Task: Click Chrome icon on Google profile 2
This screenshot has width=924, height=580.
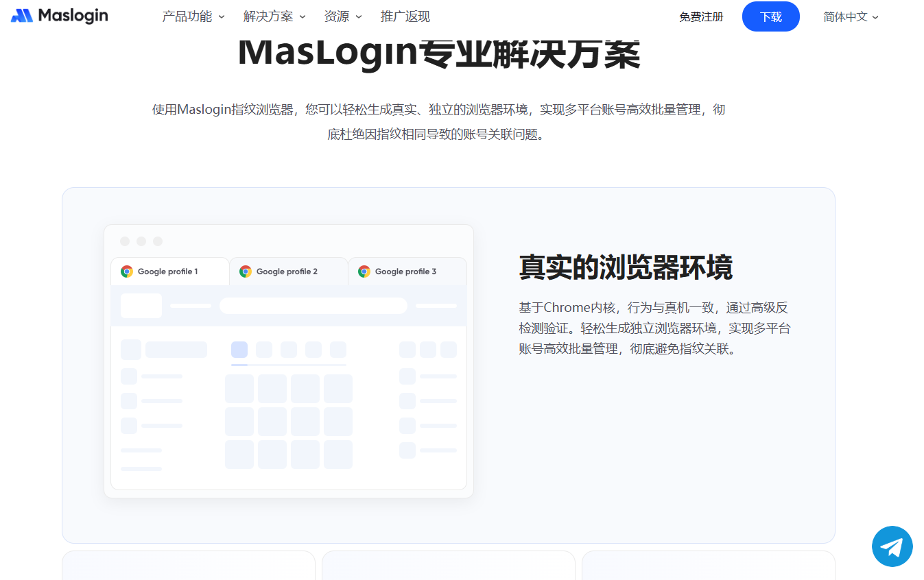Action: click(x=246, y=271)
